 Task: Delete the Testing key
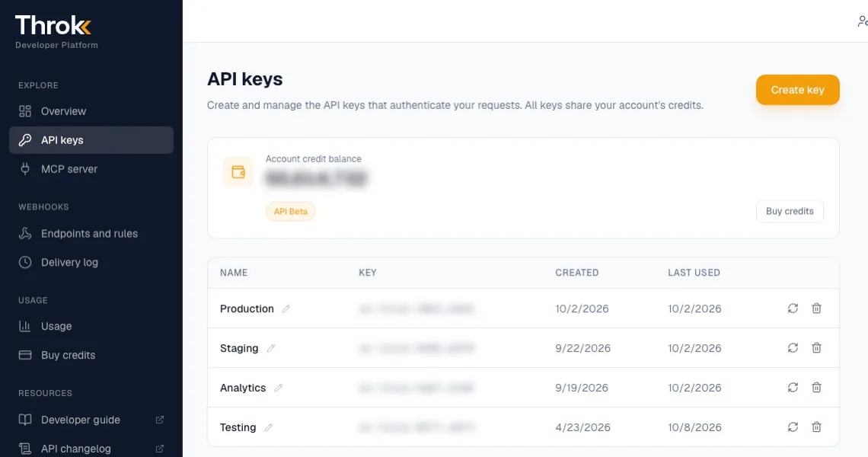click(816, 427)
